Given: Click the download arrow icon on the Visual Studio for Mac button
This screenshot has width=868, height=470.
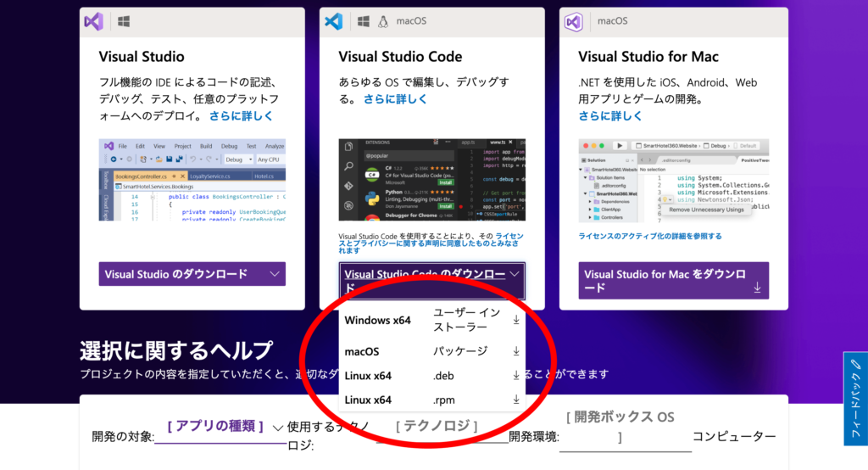Looking at the screenshot, I should point(757,288).
